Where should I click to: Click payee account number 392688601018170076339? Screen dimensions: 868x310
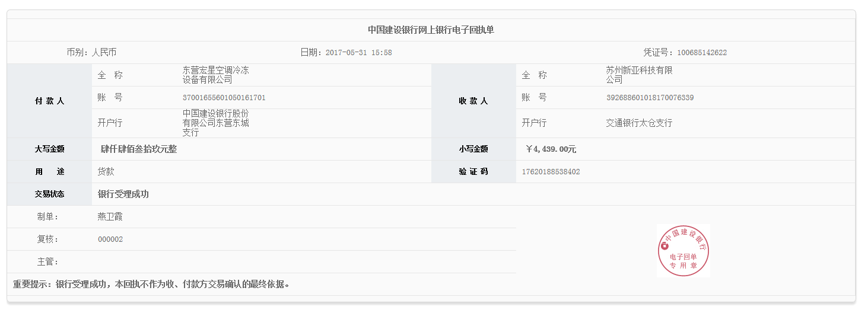coord(650,98)
